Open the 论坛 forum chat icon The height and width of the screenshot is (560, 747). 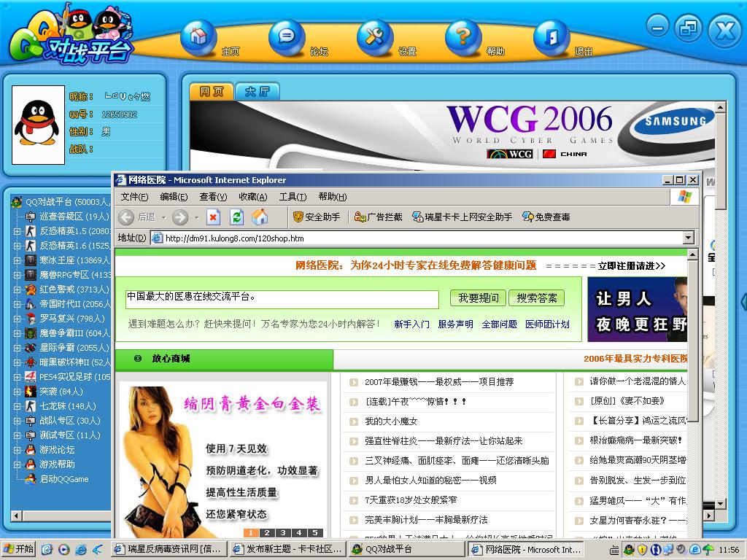[286, 37]
